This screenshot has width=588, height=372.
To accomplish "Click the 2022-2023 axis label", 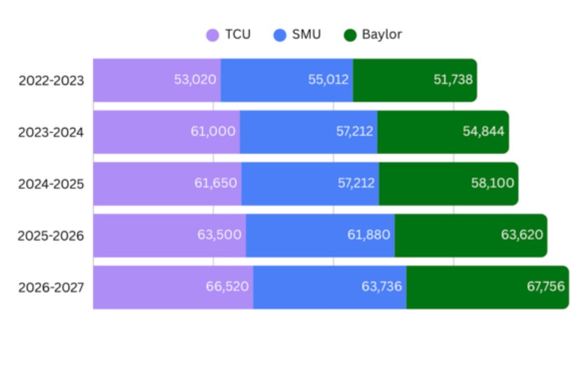I will pyautogui.click(x=51, y=80).
